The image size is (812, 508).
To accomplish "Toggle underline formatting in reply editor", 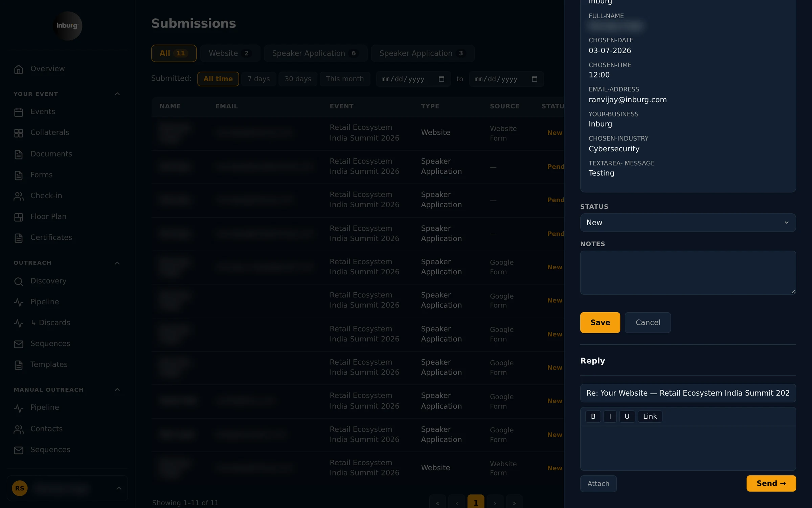I will [x=627, y=416].
